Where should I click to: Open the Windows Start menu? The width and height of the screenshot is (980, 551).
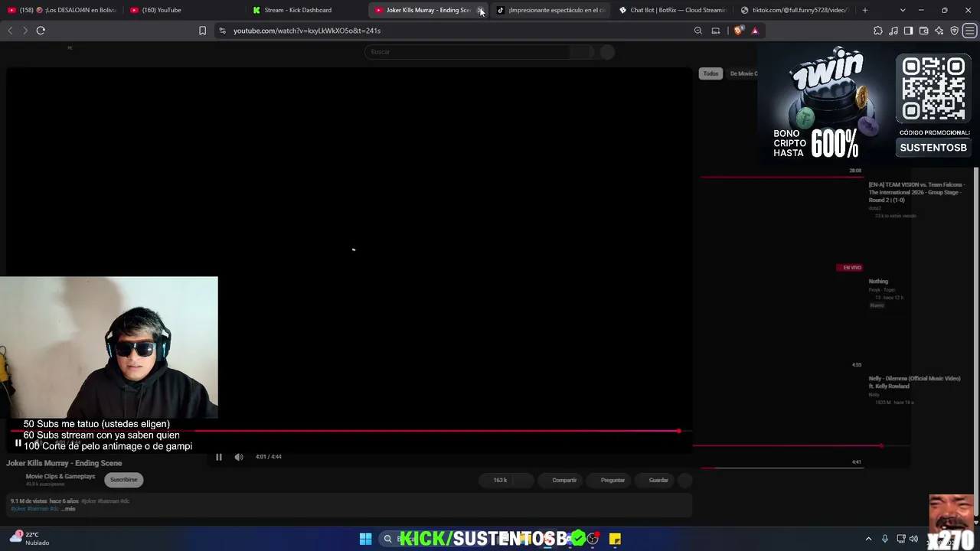tap(366, 539)
